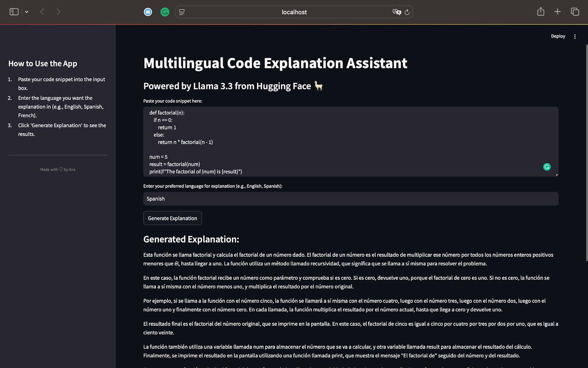
Task: Click the back navigation arrow
Action: (42, 11)
